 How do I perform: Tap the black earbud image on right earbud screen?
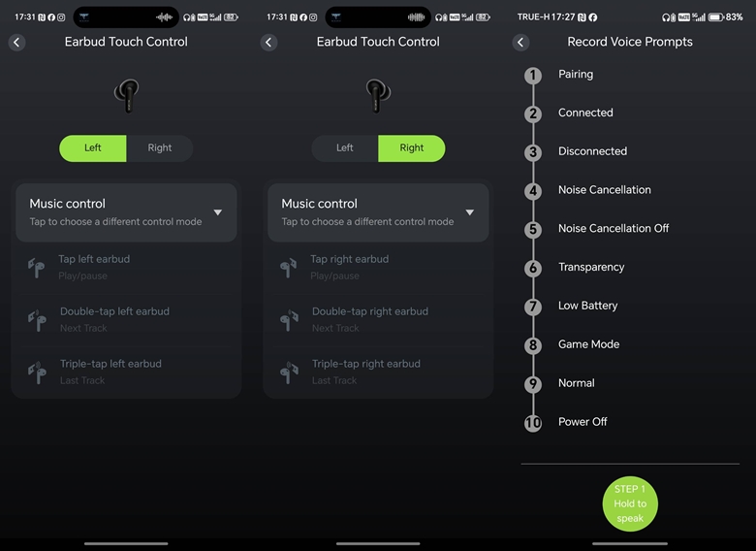378,94
